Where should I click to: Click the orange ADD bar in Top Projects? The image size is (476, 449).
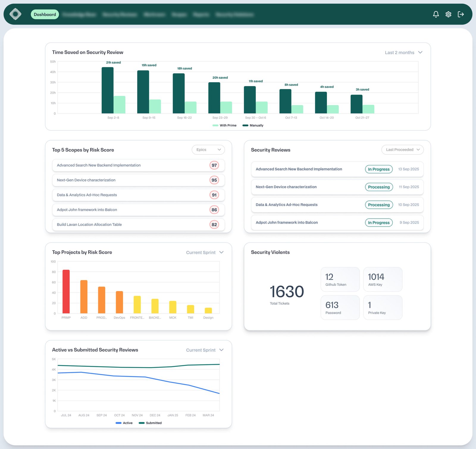[x=84, y=297]
